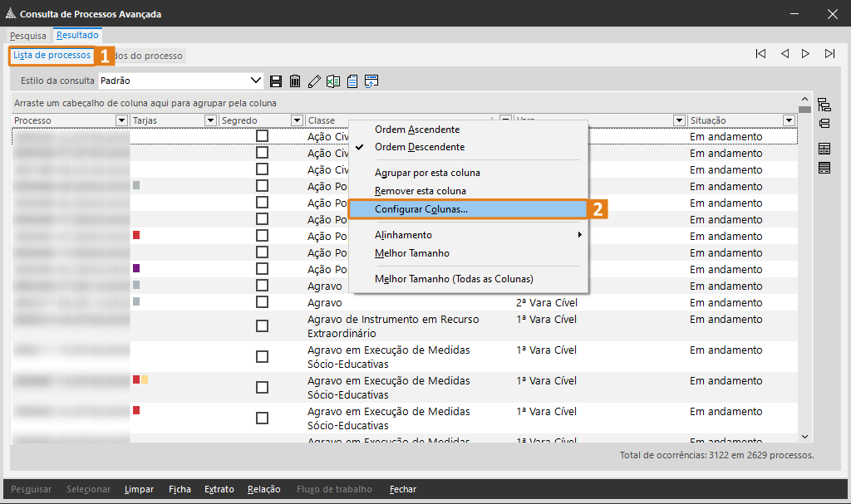This screenshot has height=504, width=851.
Task: Choose Ordem Ascendente from context menu
Action: [x=468, y=130]
